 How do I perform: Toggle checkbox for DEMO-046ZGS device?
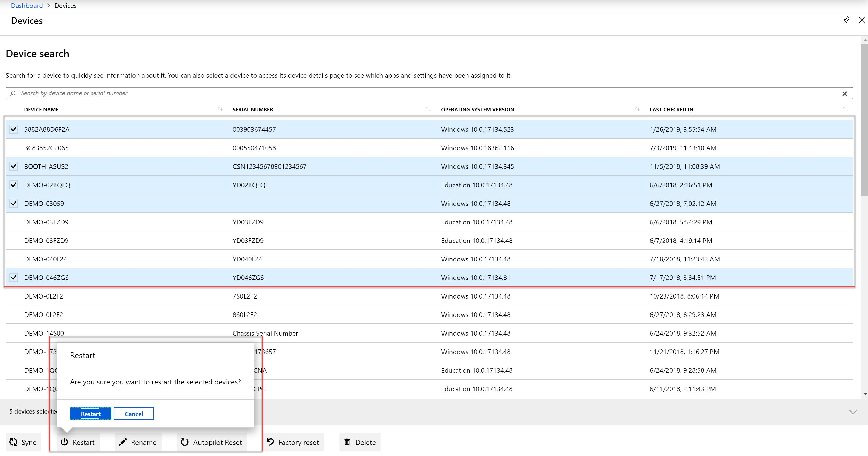[13, 277]
